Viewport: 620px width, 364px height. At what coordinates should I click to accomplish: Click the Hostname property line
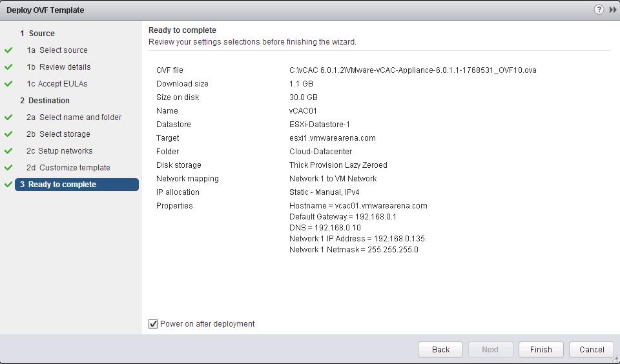coord(358,206)
